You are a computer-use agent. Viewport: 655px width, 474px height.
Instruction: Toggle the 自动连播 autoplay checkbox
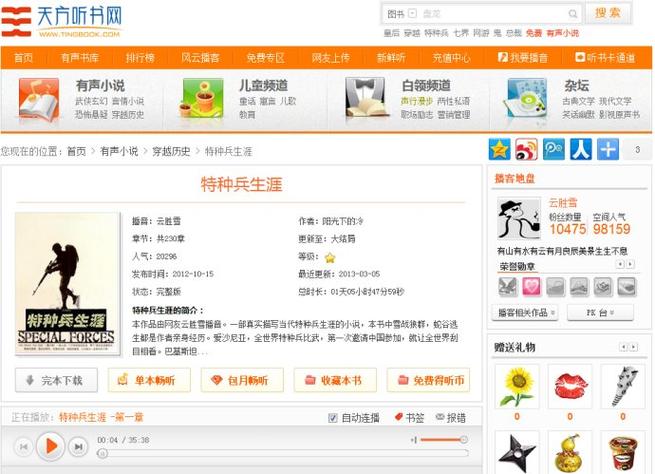pos(334,417)
